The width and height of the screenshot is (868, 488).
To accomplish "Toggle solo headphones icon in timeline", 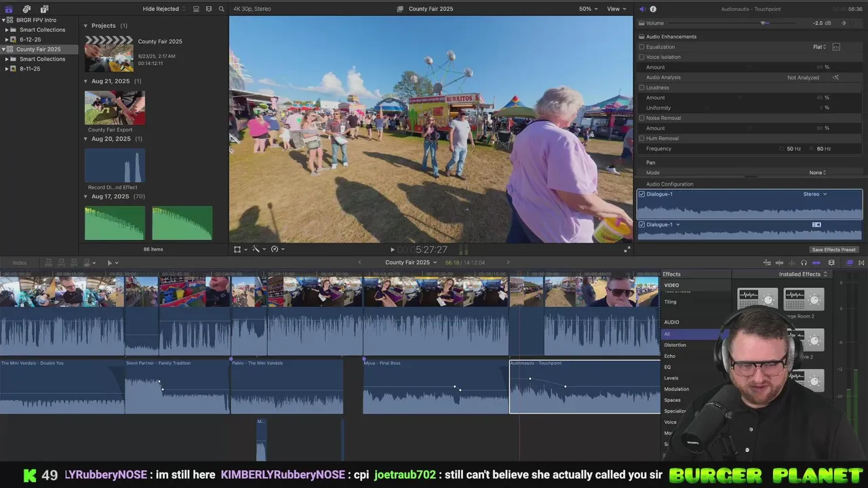I will tap(804, 263).
